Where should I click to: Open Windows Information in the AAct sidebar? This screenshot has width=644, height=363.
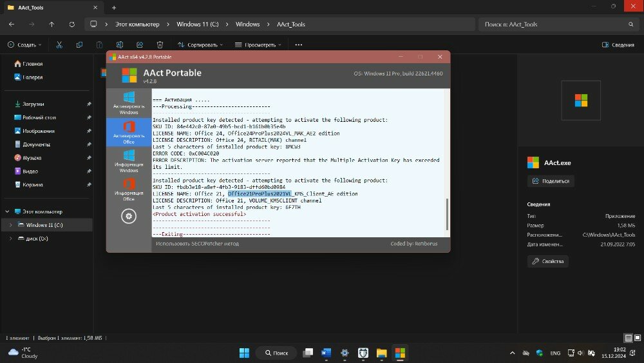tap(129, 161)
